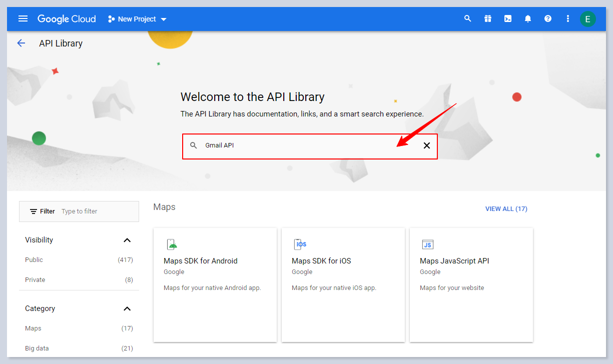Activate the Cloud Shell terminal icon

508,18
